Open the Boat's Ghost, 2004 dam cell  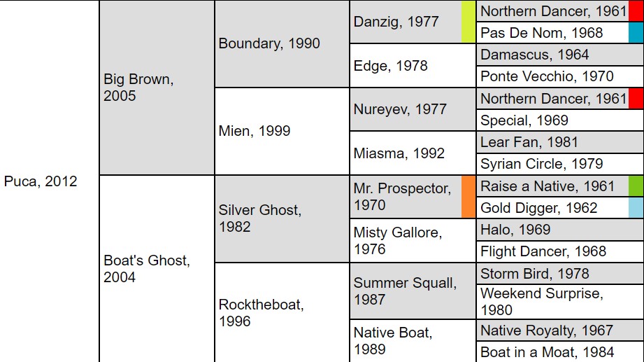(x=157, y=269)
